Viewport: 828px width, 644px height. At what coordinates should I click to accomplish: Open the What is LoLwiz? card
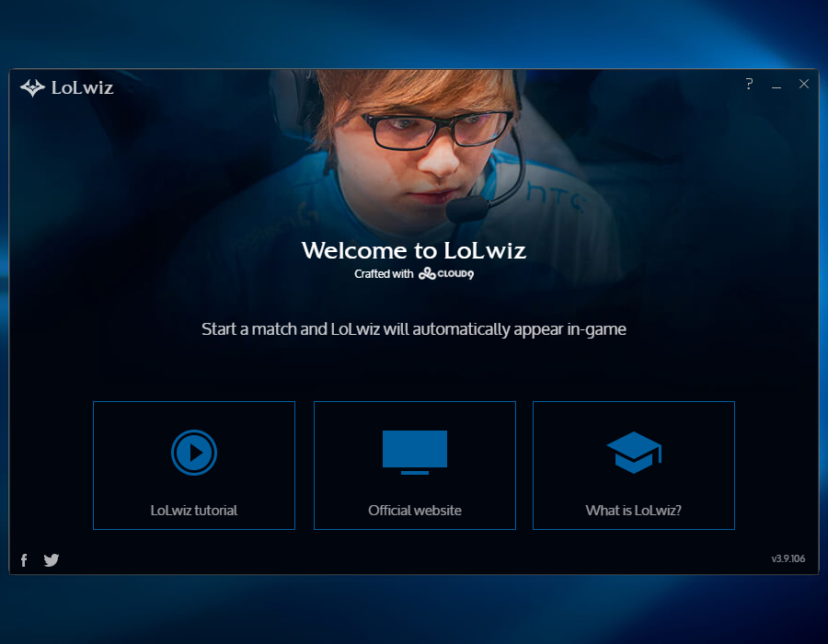pos(634,465)
